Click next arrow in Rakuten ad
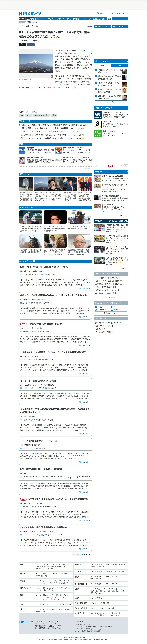 pos(126,166)
